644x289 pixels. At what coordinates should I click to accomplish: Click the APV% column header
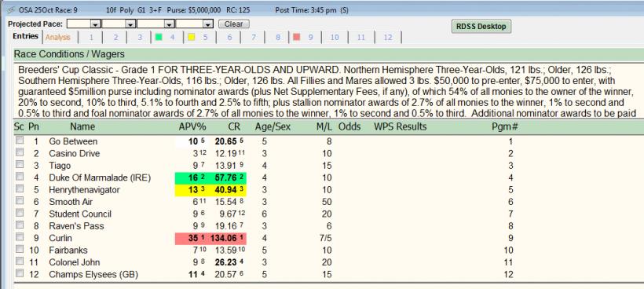pos(192,127)
